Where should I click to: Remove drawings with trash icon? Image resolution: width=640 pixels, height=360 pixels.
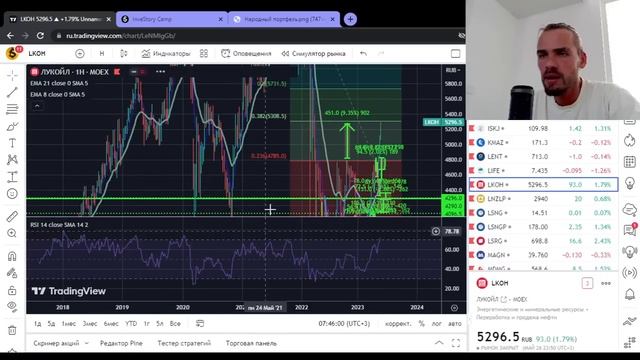click(12, 330)
